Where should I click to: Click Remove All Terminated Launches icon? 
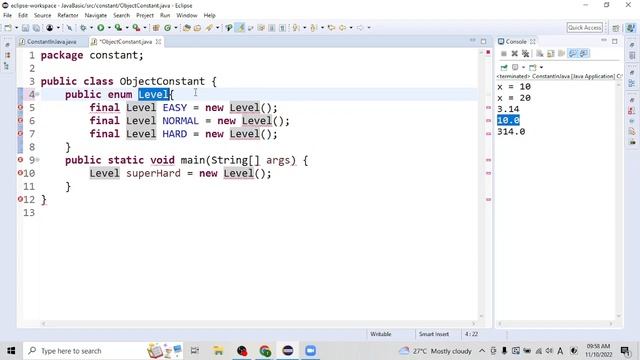(526, 53)
